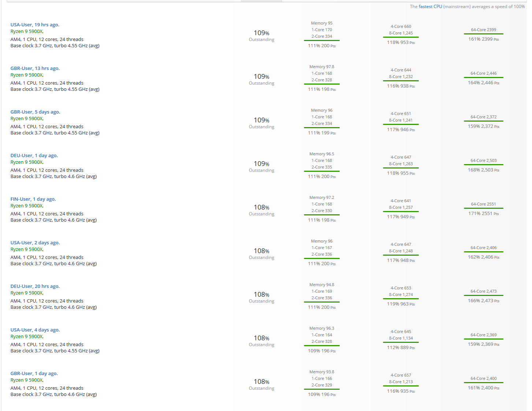The height and width of the screenshot is (411, 532).
Task: Click the '119% 963 Pts' score
Action: tap(401, 304)
